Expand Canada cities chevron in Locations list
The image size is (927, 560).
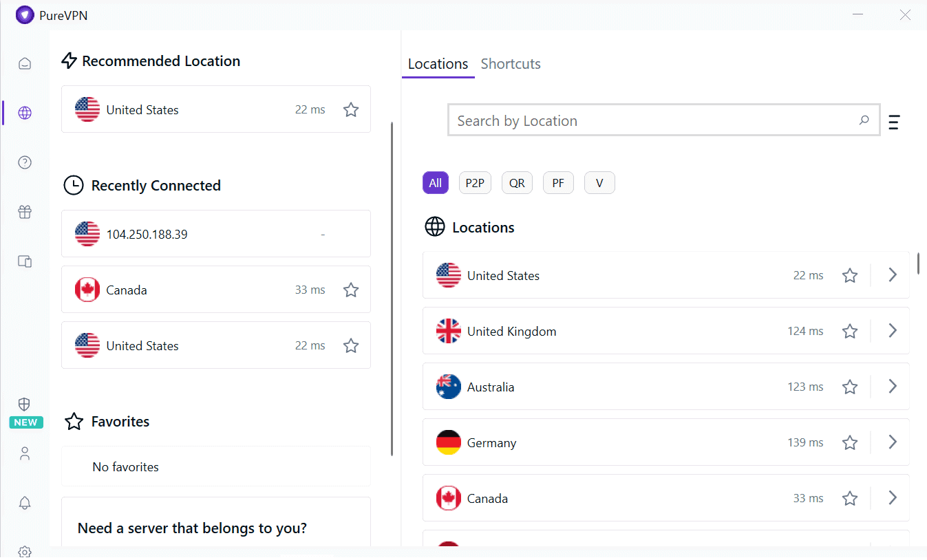tap(893, 497)
